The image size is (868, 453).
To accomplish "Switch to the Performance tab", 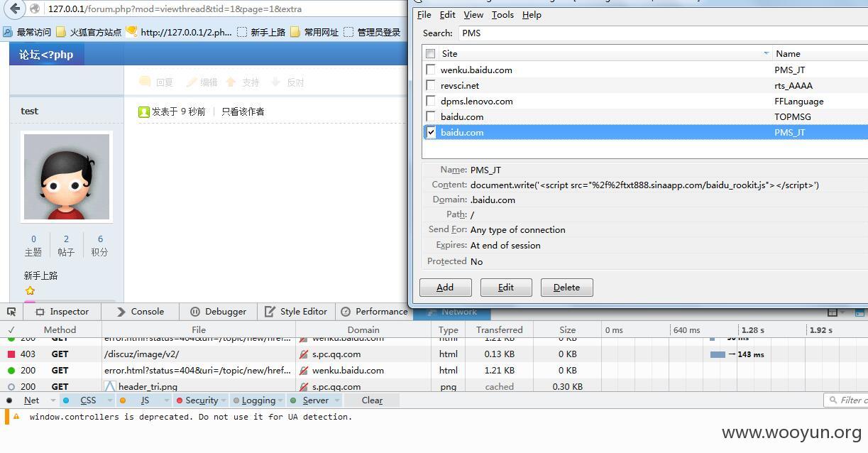I will (374, 312).
